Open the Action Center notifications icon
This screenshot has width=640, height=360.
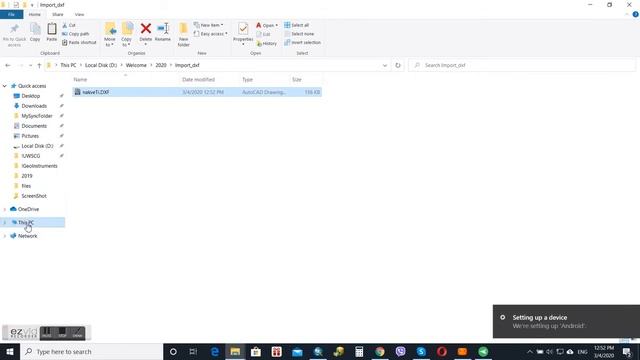[x=627, y=351]
